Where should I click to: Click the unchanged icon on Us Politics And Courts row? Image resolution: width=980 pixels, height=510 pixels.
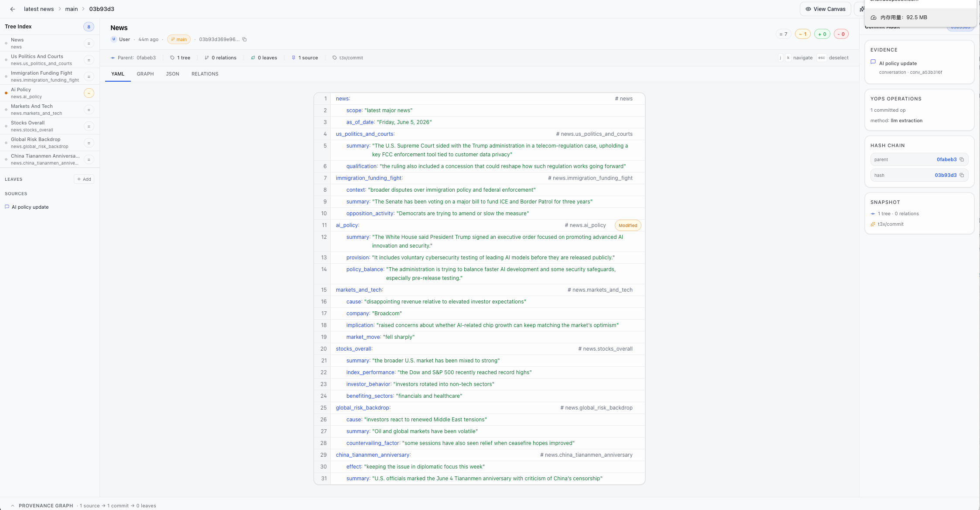[89, 60]
